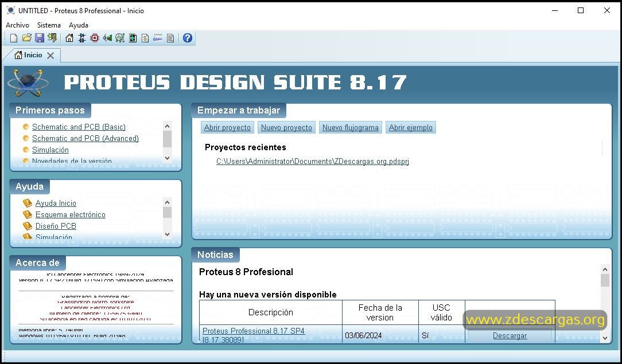Click help book icon beside Esquema electrónico
This screenshot has width=622, height=364.
tap(28, 215)
